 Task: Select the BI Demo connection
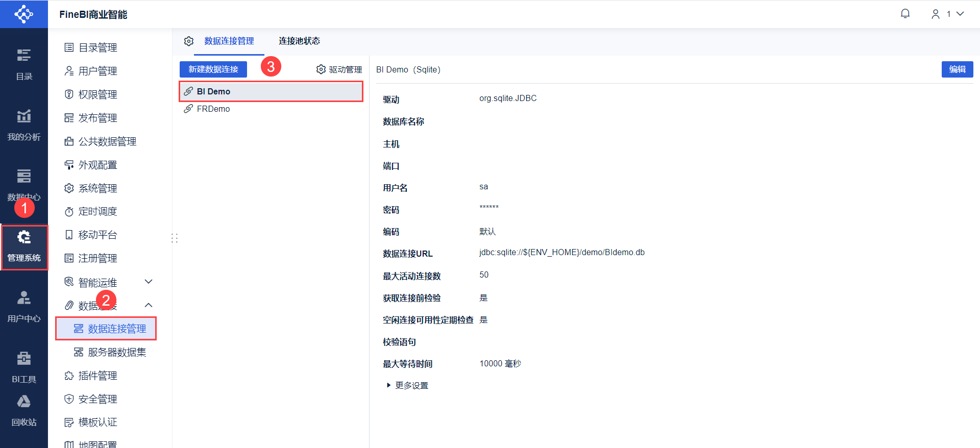pos(271,91)
